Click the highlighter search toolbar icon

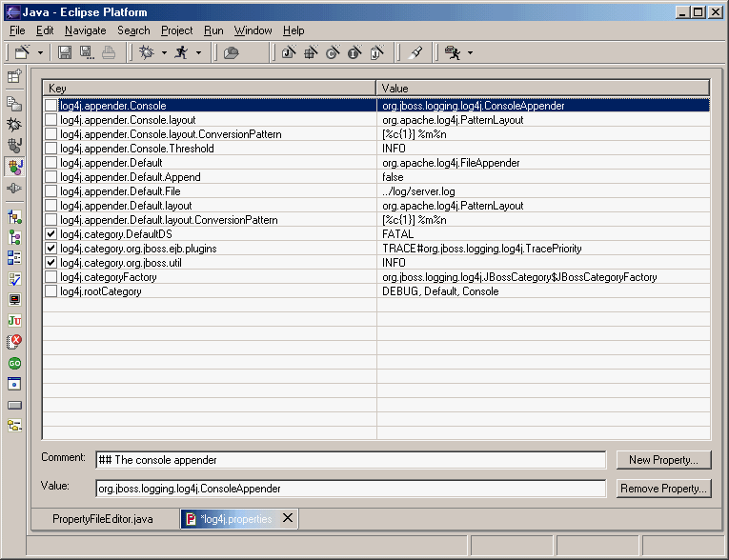click(x=416, y=52)
